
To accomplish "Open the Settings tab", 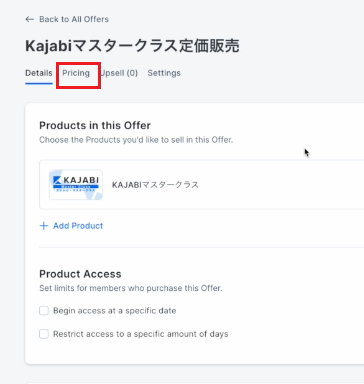I will pos(164,73).
